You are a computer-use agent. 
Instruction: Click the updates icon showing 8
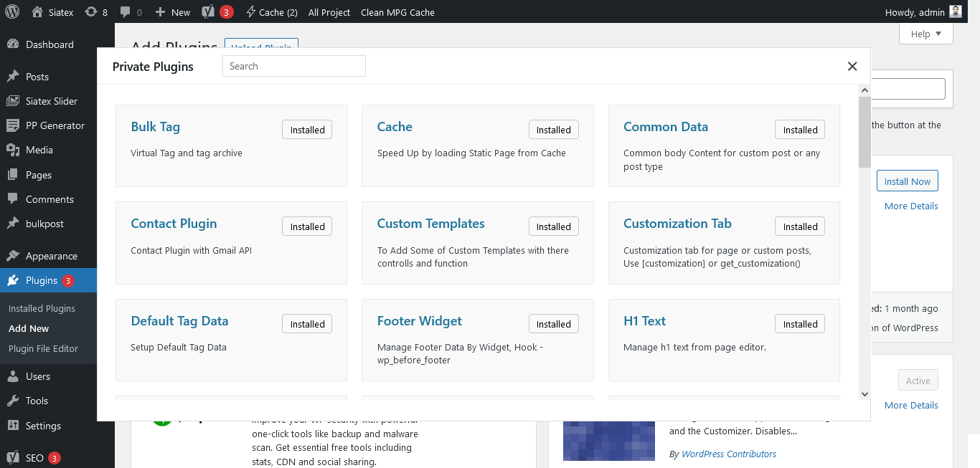coord(89,11)
